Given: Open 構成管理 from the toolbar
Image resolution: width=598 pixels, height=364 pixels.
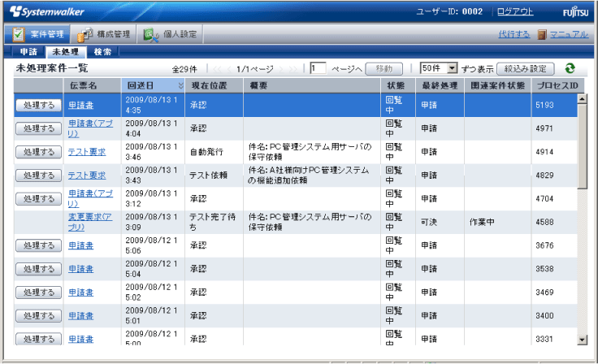Looking at the screenshot, I should click(85, 34).
